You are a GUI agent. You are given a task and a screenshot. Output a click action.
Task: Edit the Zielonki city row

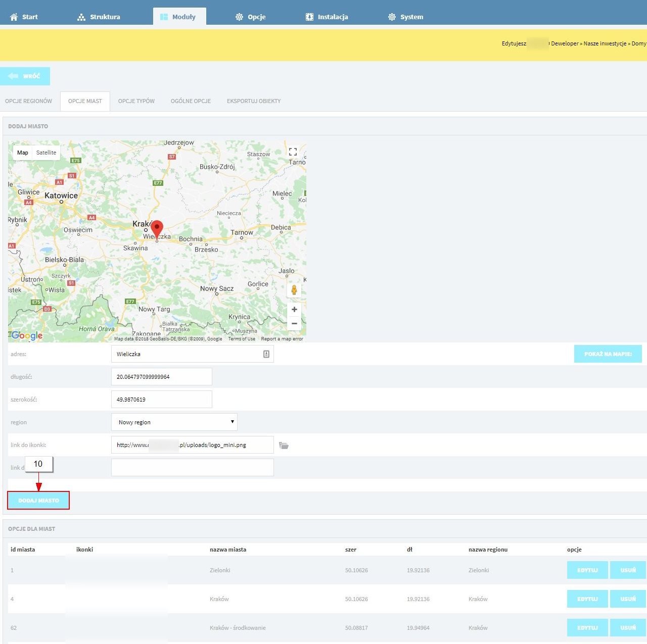pos(587,570)
